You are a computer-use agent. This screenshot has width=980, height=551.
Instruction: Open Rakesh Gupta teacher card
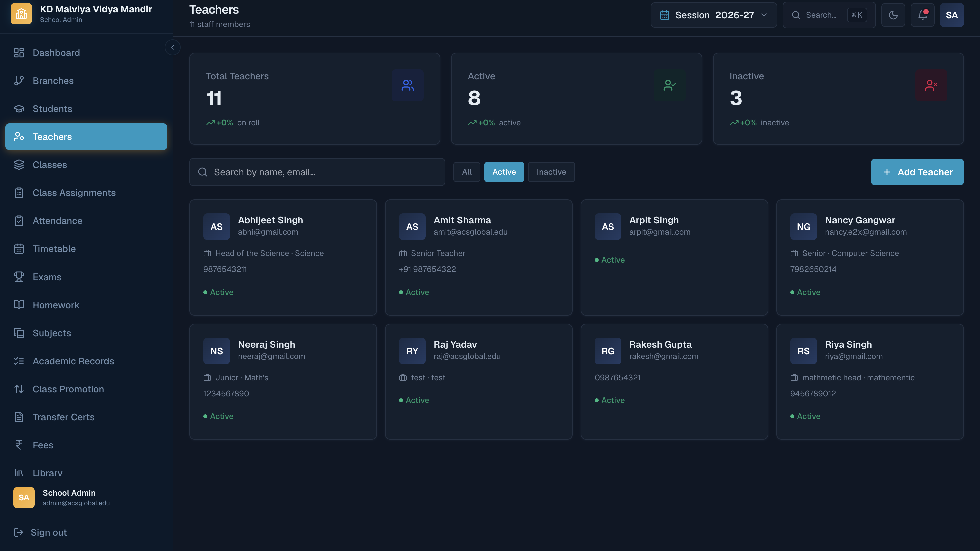click(674, 382)
